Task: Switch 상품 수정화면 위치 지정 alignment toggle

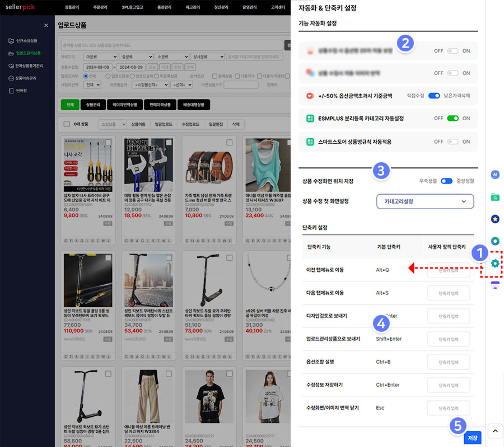Action: pos(446,181)
